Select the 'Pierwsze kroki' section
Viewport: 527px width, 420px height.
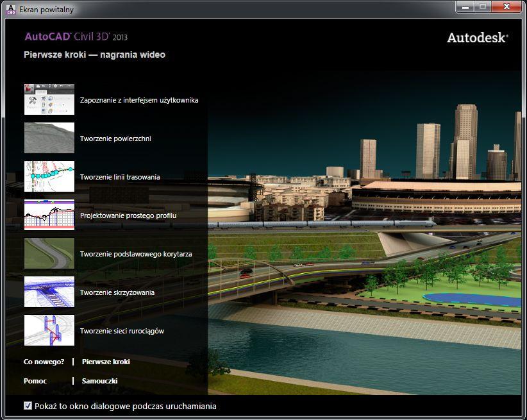point(106,362)
